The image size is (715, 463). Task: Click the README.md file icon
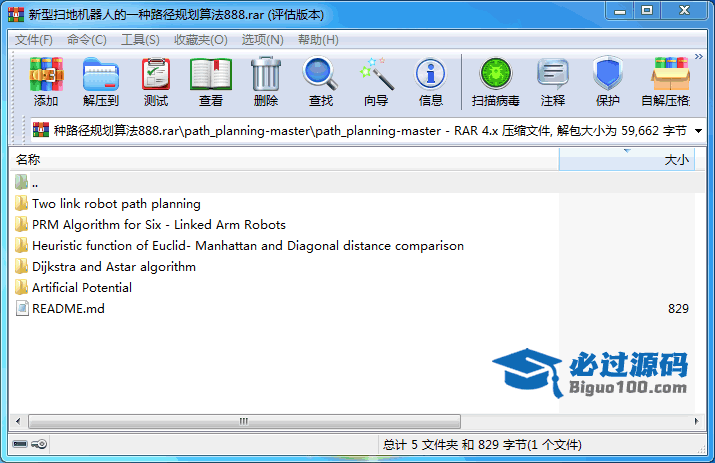click(21, 308)
